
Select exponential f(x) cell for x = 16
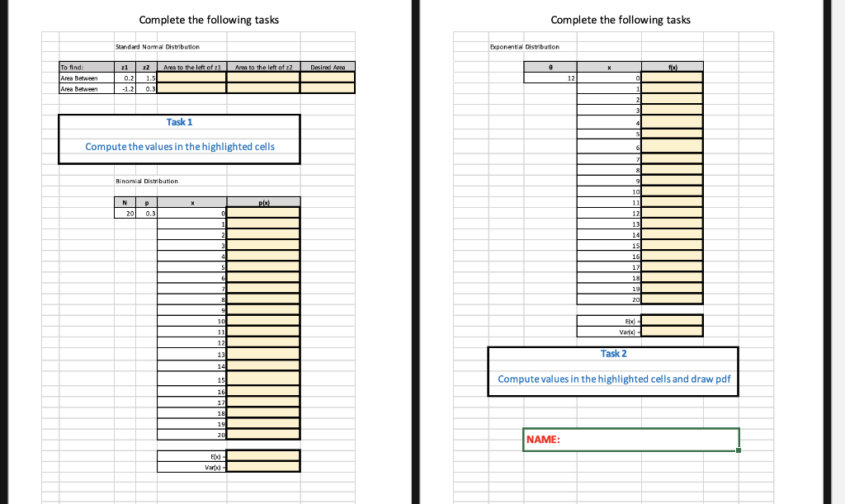673,257
